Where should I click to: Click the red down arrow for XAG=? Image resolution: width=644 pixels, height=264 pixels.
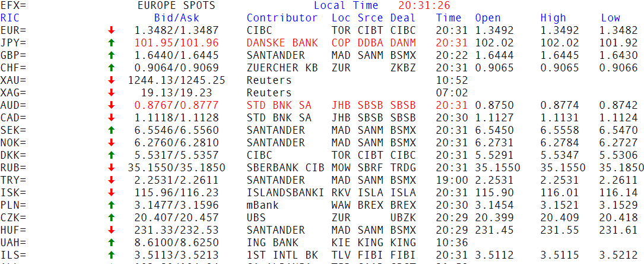click(x=112, y=93)
